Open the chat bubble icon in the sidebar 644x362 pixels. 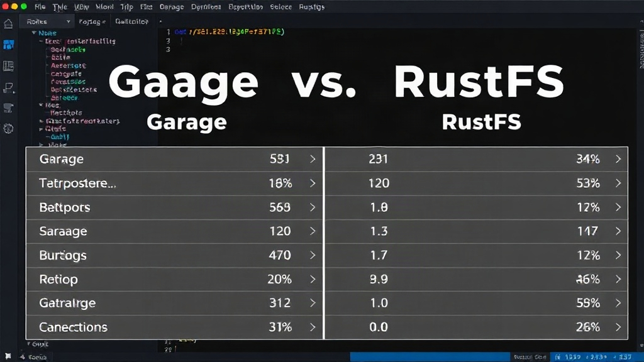pos(8,108)
